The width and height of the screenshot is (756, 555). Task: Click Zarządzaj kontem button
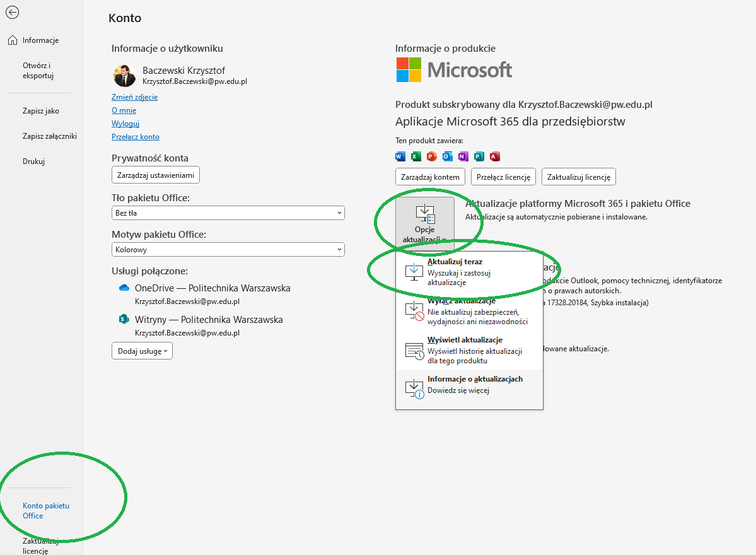[430, 177]
